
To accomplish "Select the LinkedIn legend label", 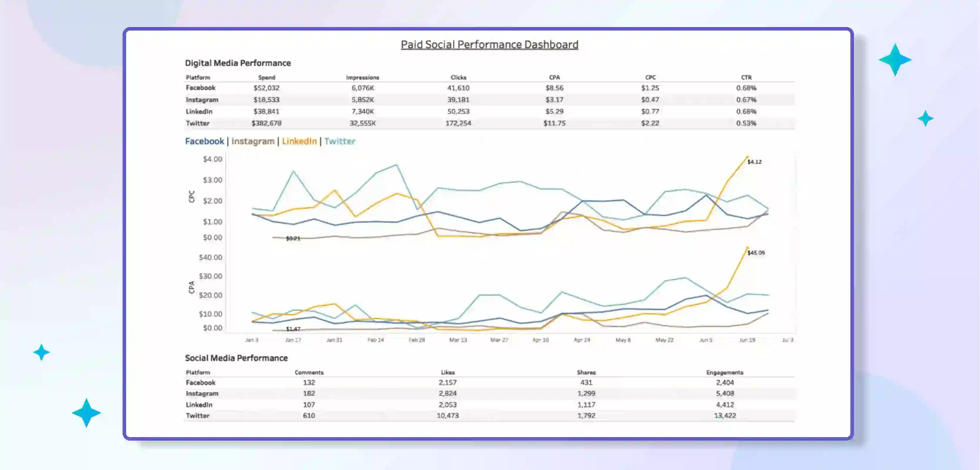I will pos(300,141).
